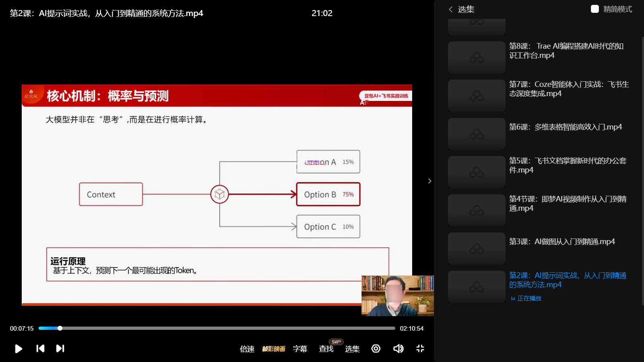Play 第8课 Trae AI编程 video
Screen dimensions: 644x362
pyautogui.click(x=566, y=51)
